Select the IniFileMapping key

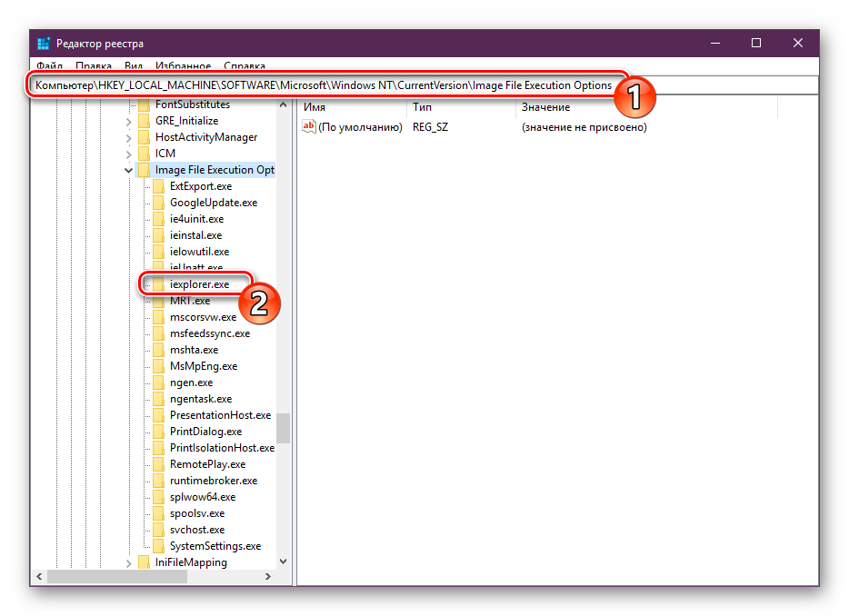click(x=191, y=561)
